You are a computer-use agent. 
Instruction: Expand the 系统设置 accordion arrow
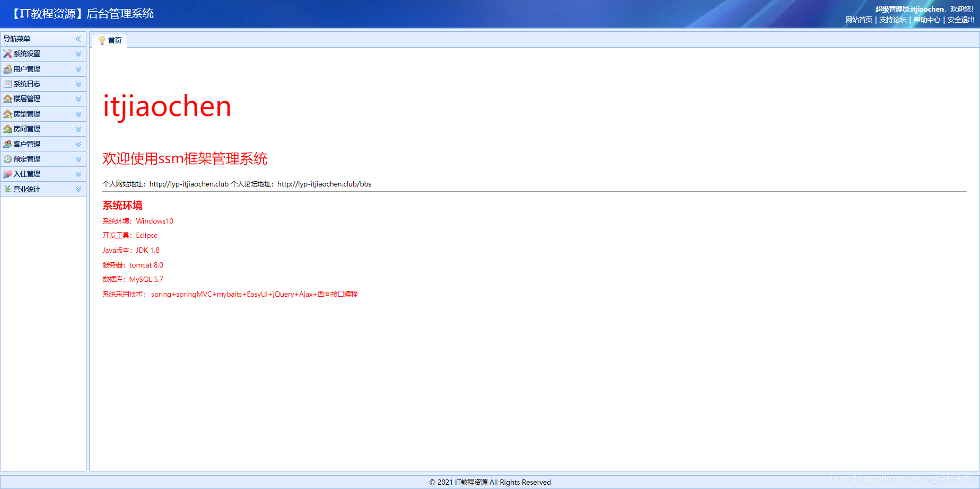click(x=78, y=54)
